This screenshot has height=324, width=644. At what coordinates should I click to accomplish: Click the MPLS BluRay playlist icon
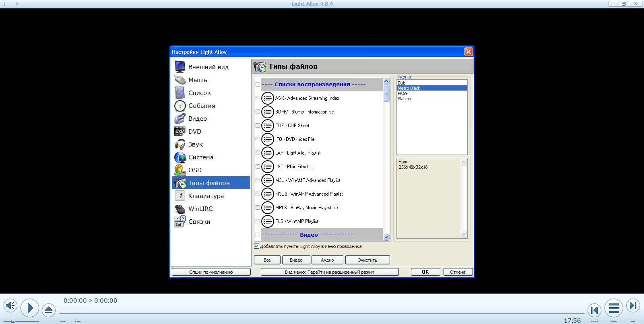click(268, 208)
